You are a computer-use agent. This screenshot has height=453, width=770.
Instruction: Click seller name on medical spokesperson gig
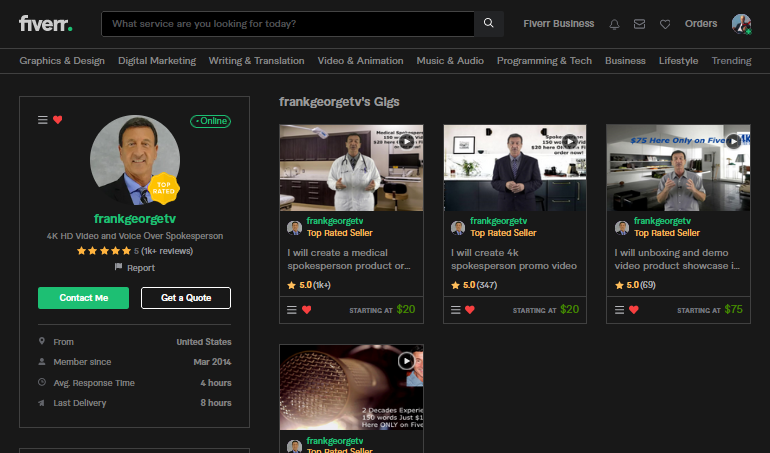[335, 221]
